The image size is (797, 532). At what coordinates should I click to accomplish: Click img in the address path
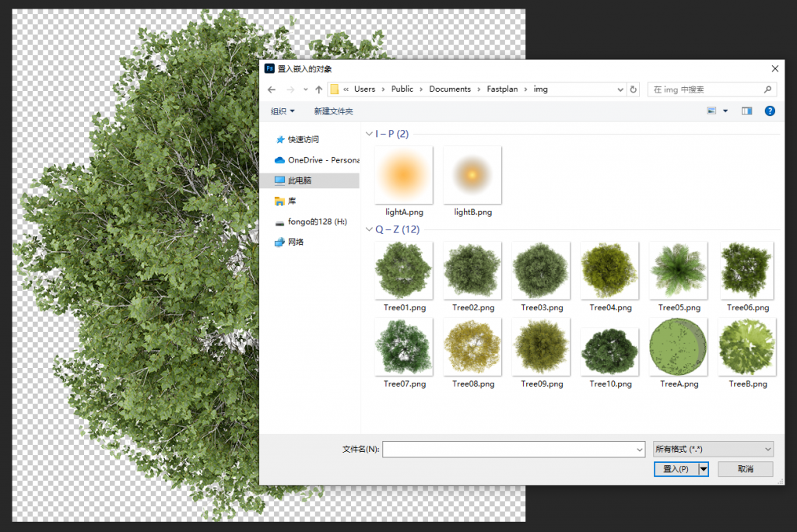[540, 89]
